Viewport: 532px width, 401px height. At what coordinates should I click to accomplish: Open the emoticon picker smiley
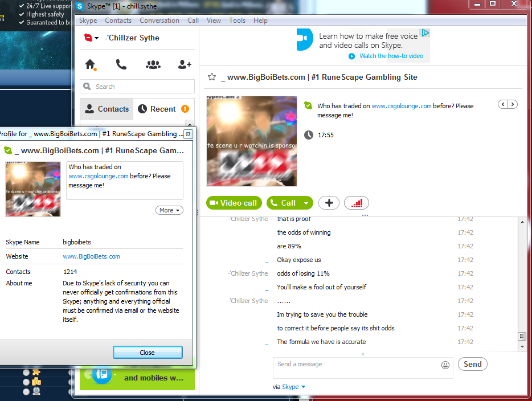click(x=445, y=365)
